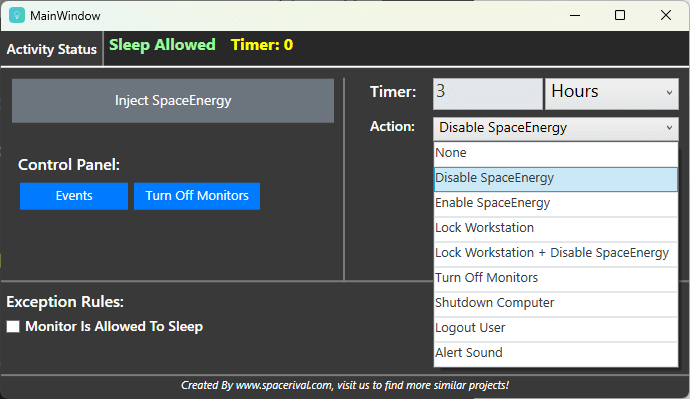
Task: Click the blue Turn Off Monitors button
Action: click(x=197, y=196)
